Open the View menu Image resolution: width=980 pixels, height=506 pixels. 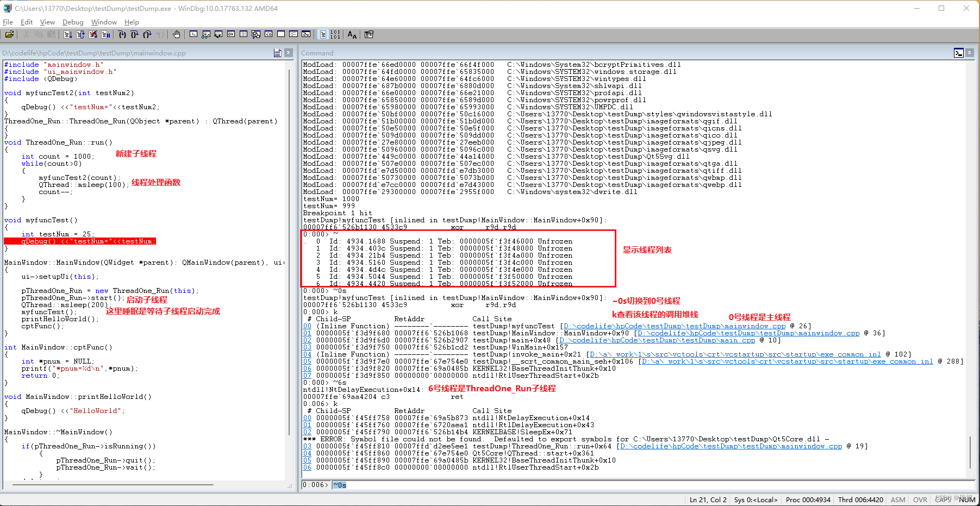[x=47, y=22]
